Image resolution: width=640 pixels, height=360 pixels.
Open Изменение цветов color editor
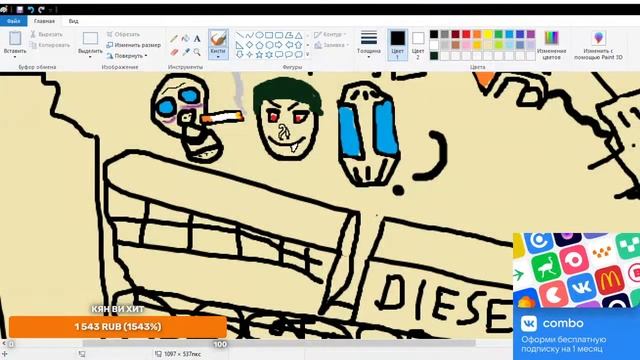coord(551,45)
